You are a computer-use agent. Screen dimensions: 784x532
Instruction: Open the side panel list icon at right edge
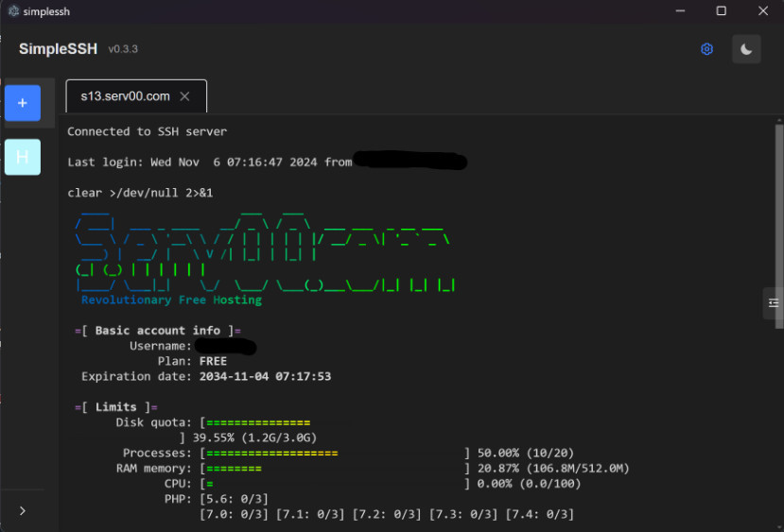point(773,302)
